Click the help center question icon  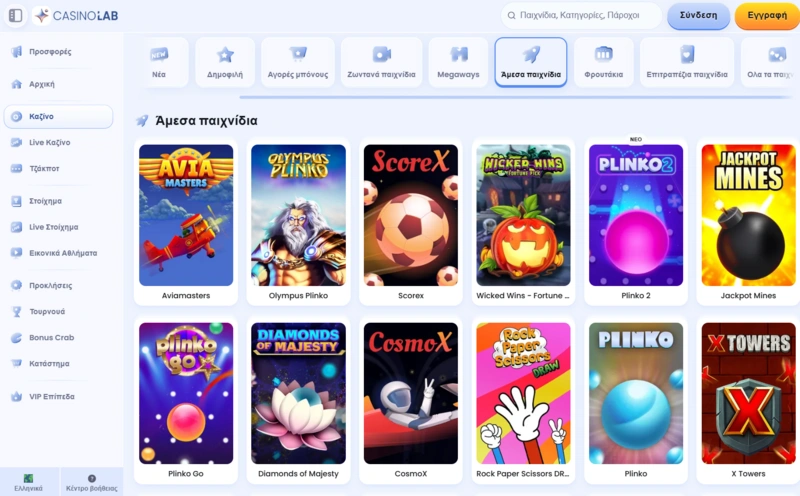point(92,478)
